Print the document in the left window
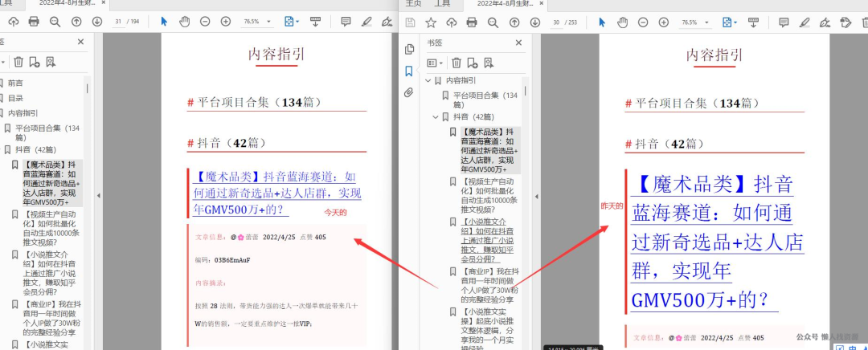 tap(34, 22)
